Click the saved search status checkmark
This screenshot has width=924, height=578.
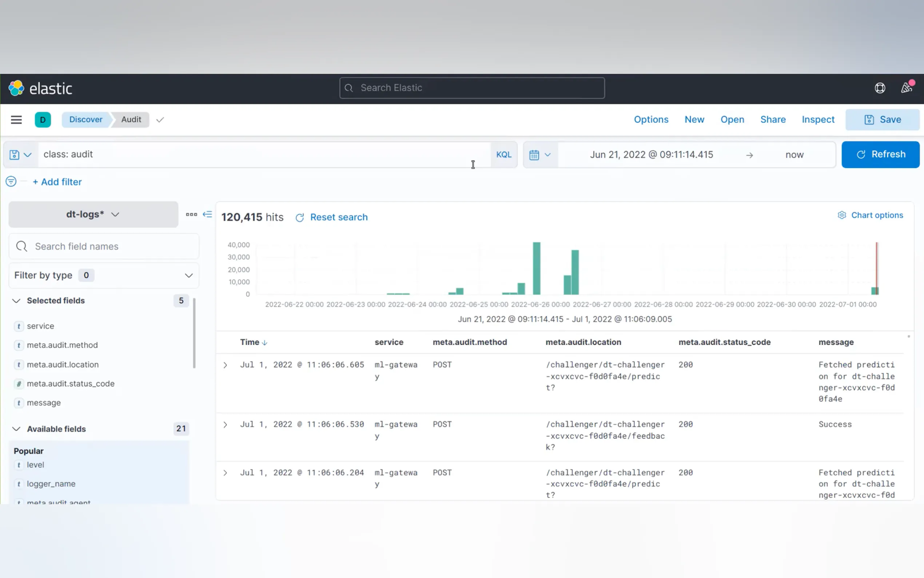[160, 120]
